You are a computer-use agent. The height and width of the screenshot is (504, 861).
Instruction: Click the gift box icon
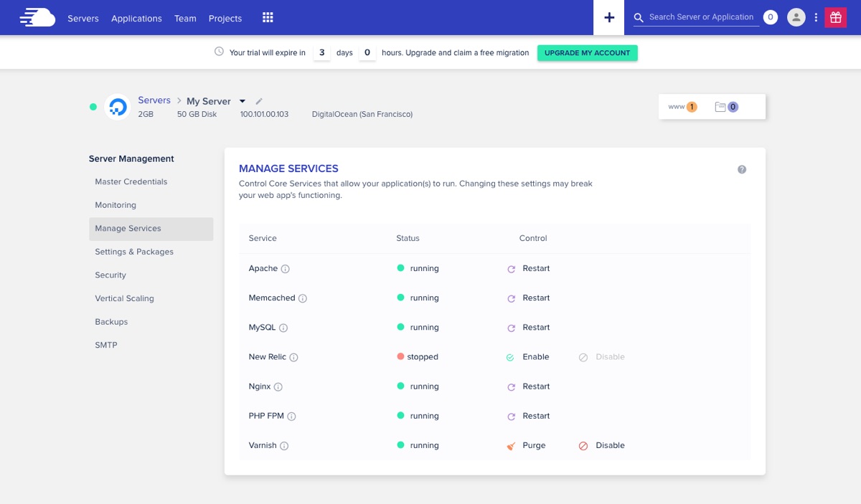pos(835,17)
